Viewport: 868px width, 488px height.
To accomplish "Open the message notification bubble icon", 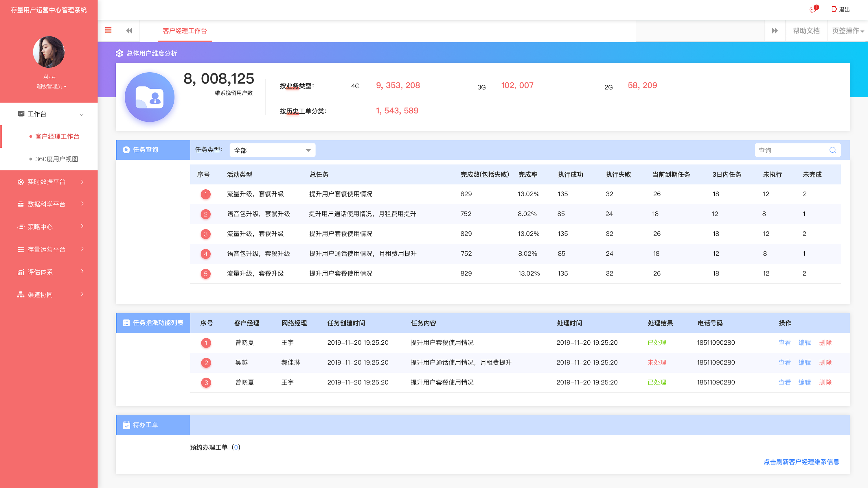I will pyautogui.click(x=813, y=10).
